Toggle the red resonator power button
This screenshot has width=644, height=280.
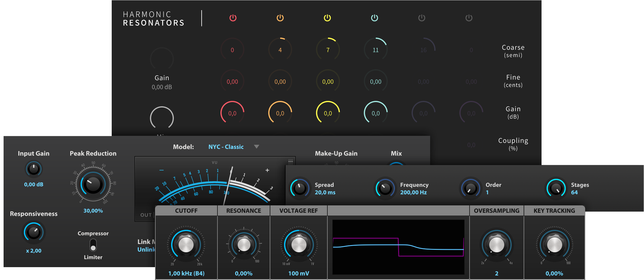click(x=233, y=18)
